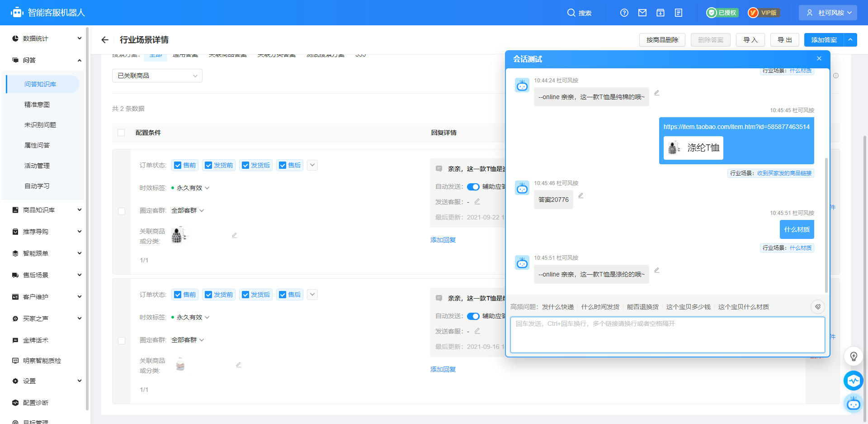Open the help question-mark icon
Viewport: 868px width, 424px height.
click(x=624, y=13)
